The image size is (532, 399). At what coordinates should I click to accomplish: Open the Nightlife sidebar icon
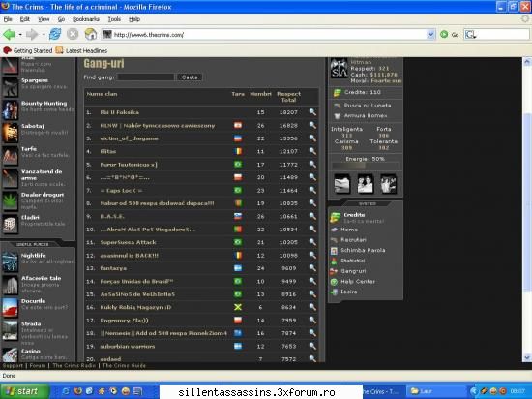(x=10, y=261)
